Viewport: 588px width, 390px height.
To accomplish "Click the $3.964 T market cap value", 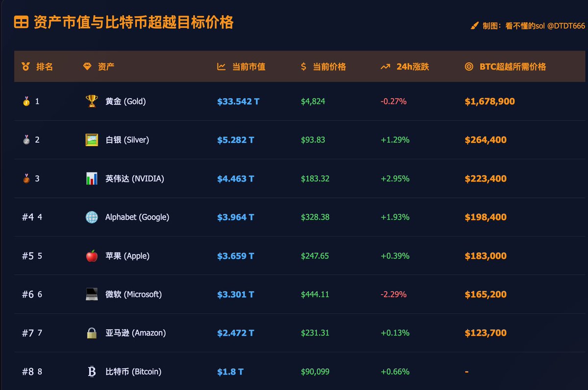I will pos(236,217).
